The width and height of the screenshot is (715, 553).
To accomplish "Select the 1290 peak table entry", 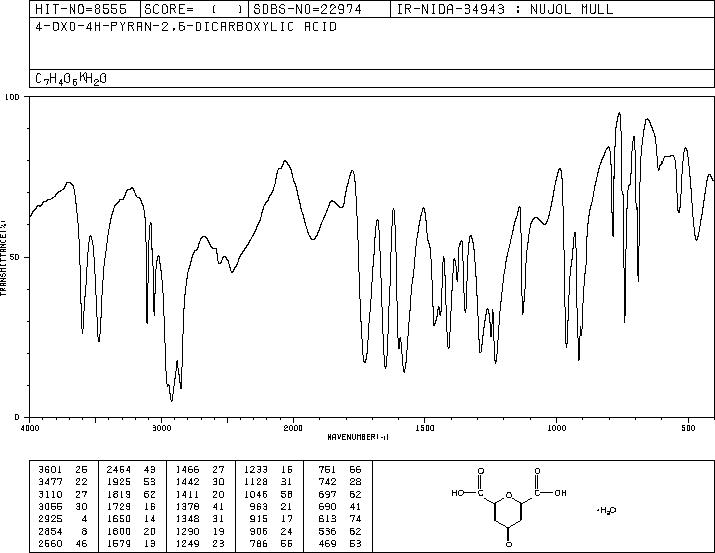I will 200,532.
